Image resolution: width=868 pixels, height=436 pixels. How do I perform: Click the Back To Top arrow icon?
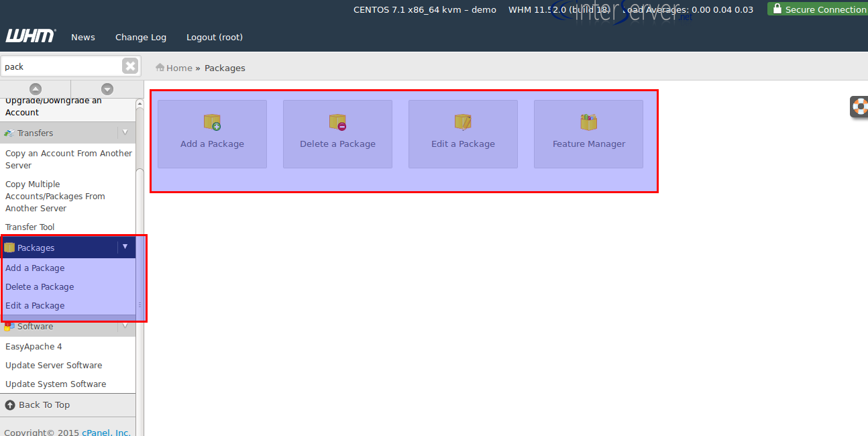10,405
